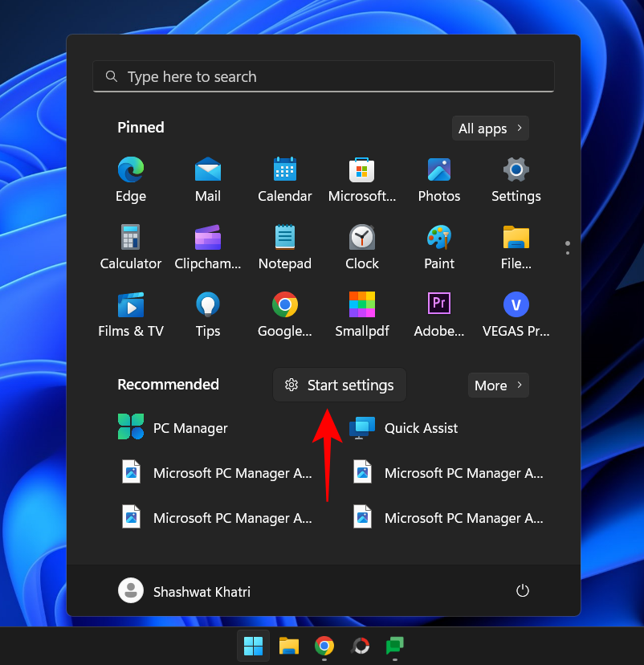Expand More recommended items

[x=498, y=385]
